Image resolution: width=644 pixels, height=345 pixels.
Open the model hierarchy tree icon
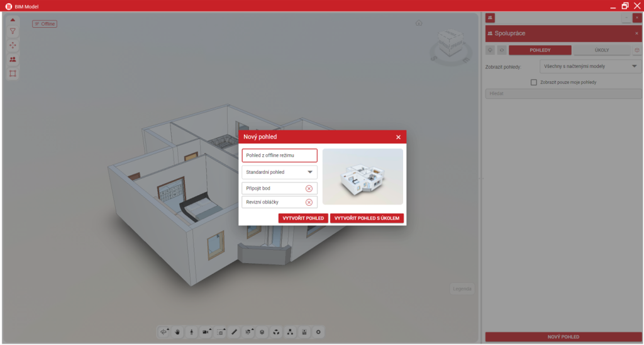pyautogui.click(x=290, y=332)
